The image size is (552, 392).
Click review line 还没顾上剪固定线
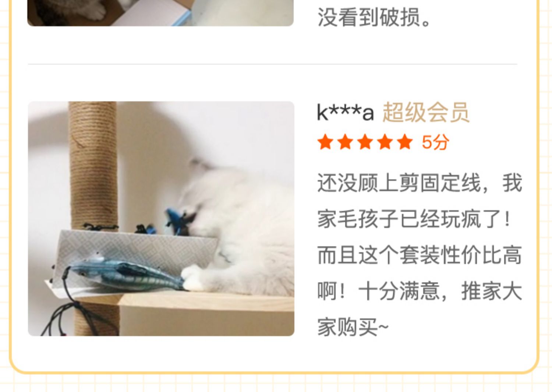point(399,183)
